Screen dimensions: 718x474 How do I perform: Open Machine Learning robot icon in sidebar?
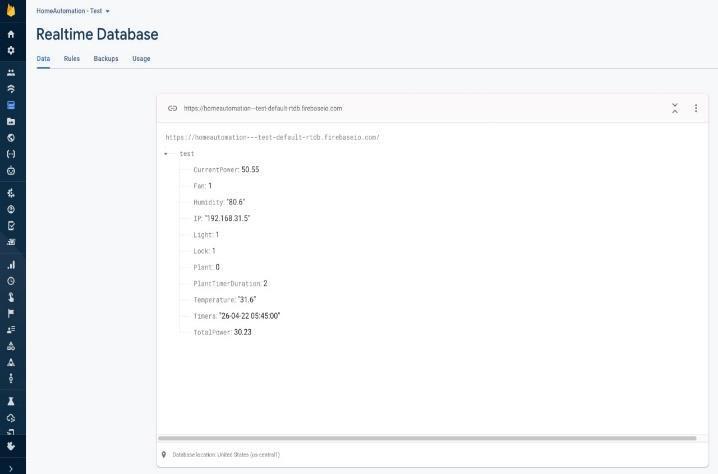[11, 171]
